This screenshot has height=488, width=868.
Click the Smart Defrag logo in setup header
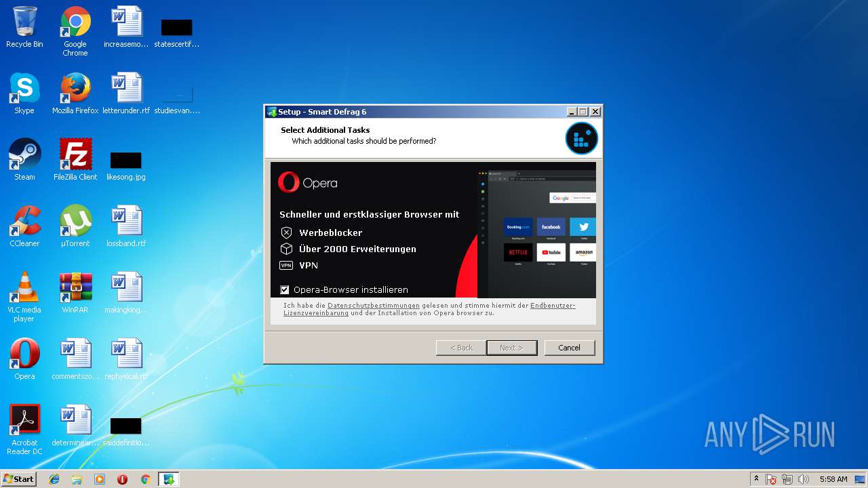click(582, 138)
